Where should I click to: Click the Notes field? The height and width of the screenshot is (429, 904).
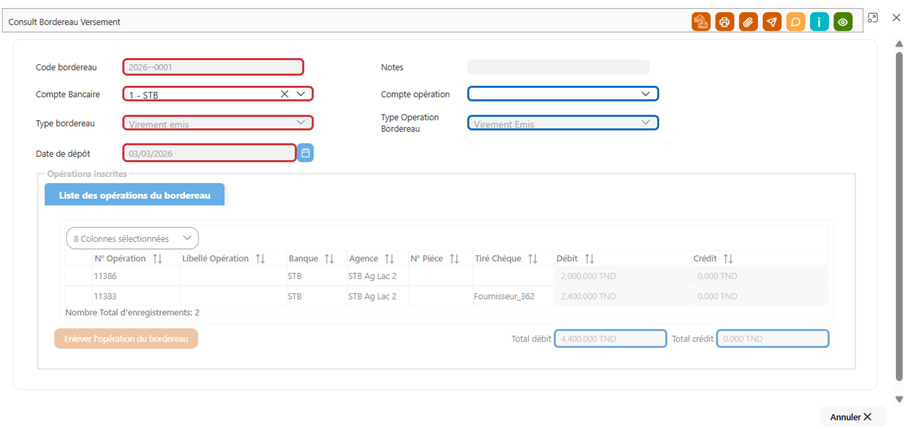(558, 67)
